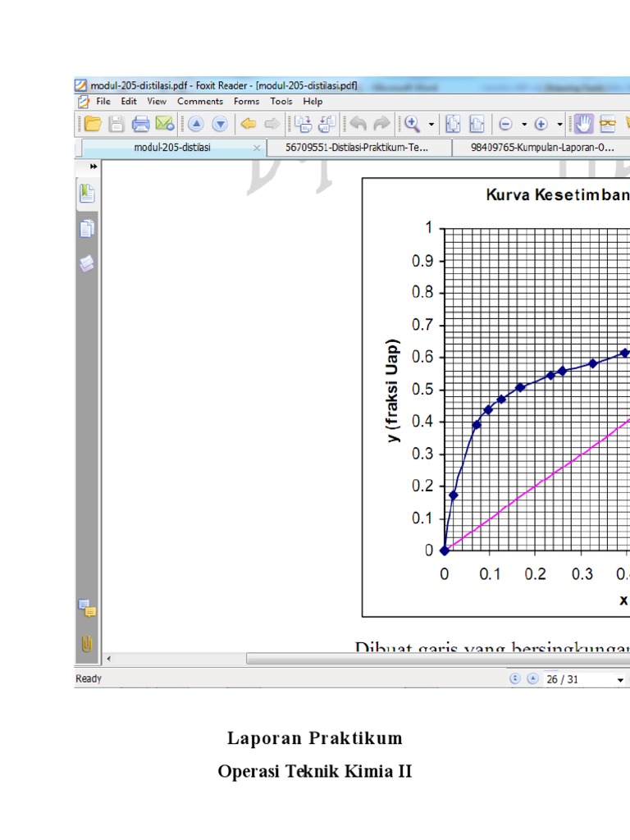Close the modul-205-distilasi tab
The image size is (630, 840).
click(257, 148)
